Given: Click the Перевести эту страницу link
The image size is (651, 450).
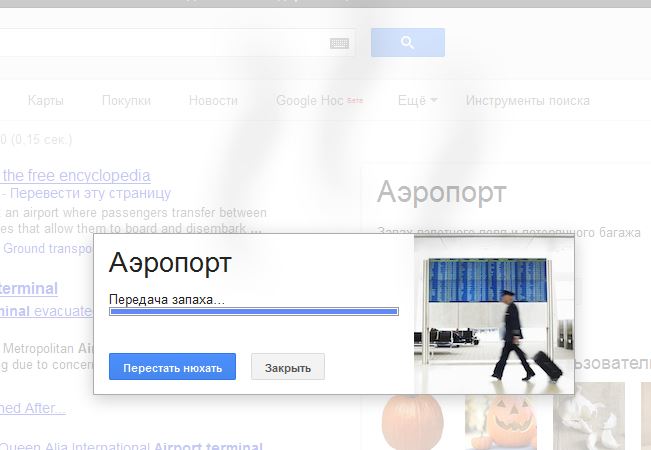Looking at the screenshot, I should point(90,193).
